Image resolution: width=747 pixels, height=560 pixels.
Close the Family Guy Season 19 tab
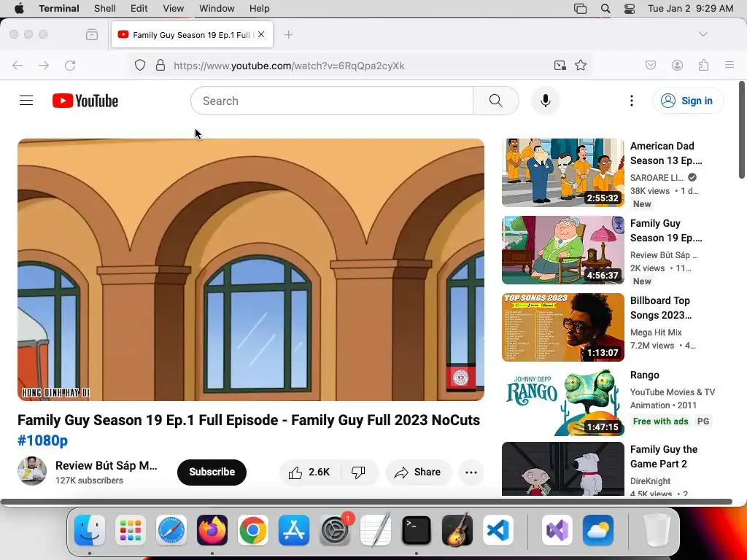click(x=261, y=35)
